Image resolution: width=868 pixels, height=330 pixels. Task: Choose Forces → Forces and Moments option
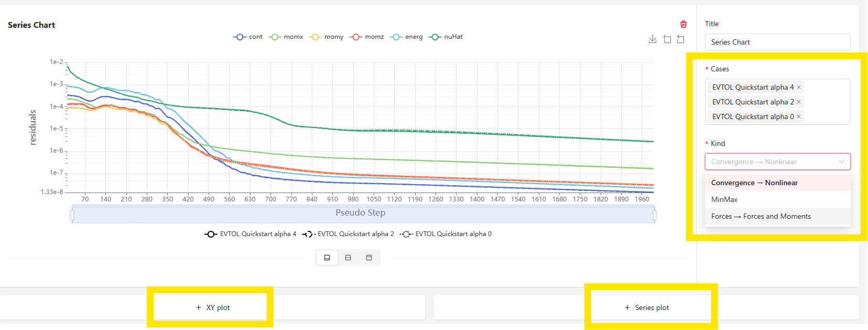click(761, 216)
